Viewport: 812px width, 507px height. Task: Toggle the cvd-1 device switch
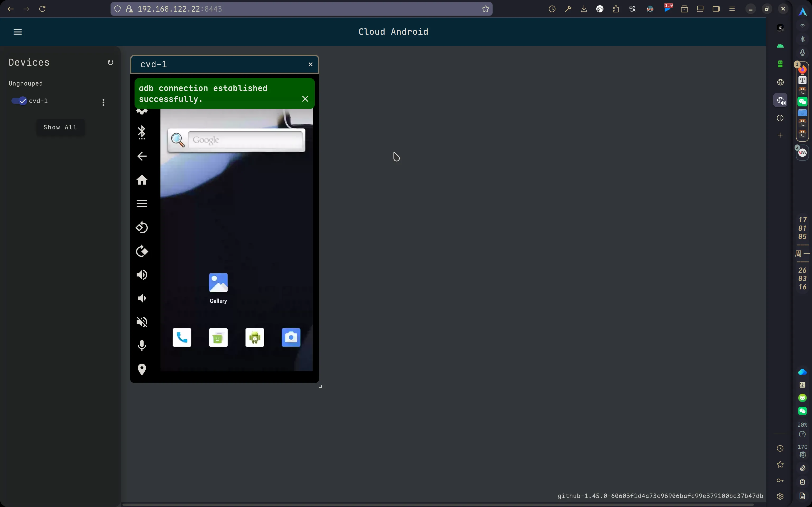coord(19,101)
